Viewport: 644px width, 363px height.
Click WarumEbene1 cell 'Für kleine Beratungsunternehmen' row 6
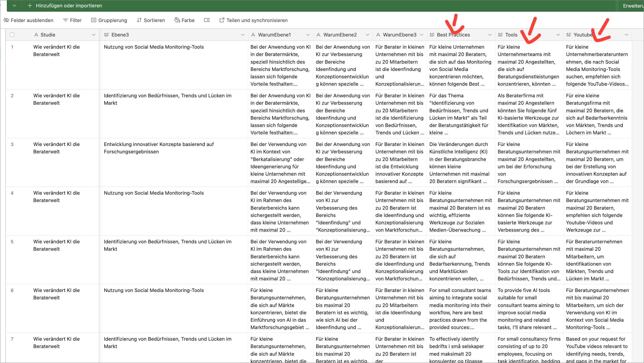point(281,308)
